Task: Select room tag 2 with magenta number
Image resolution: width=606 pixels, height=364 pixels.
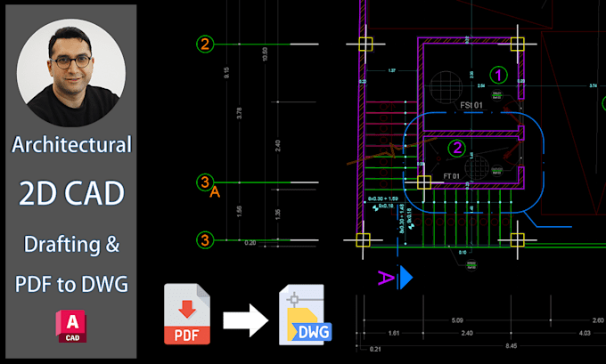Action: tap(457, 149)
